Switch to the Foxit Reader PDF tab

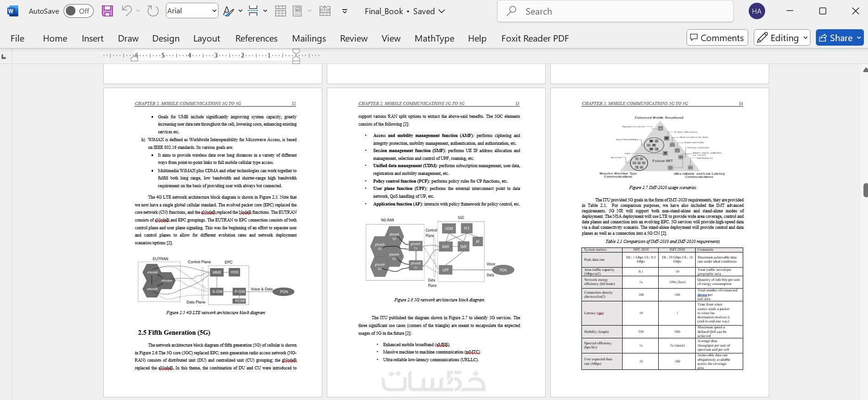coord(535,38)
